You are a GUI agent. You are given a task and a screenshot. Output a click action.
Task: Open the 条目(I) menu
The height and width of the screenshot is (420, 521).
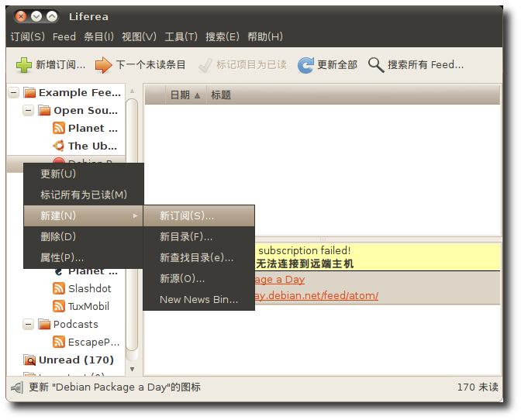click(x=98, y=36)
